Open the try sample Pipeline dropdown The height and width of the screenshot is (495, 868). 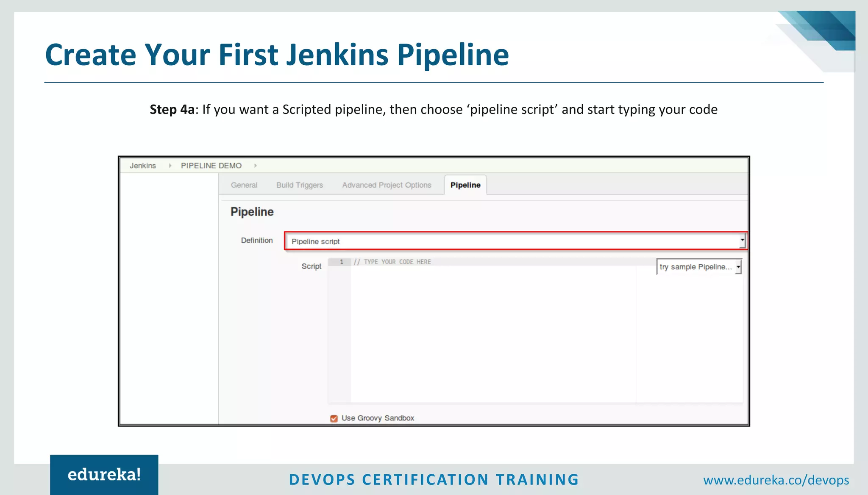click(x=699, y=267)
